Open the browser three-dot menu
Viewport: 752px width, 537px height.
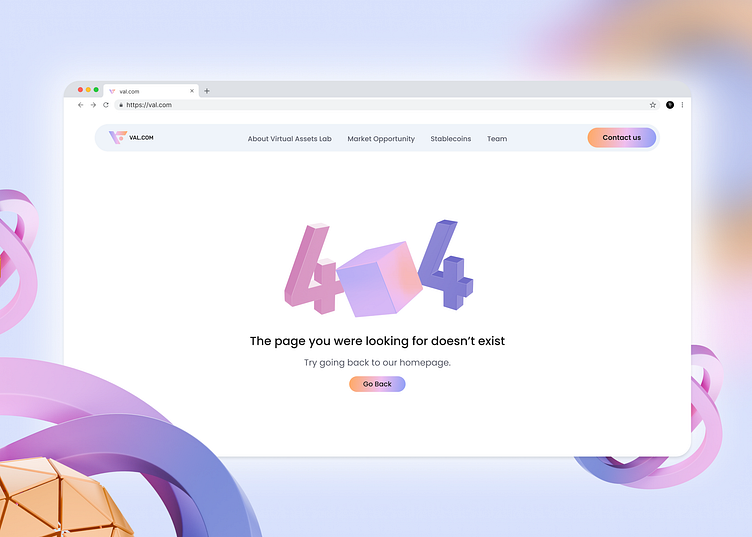coord(682,105)
